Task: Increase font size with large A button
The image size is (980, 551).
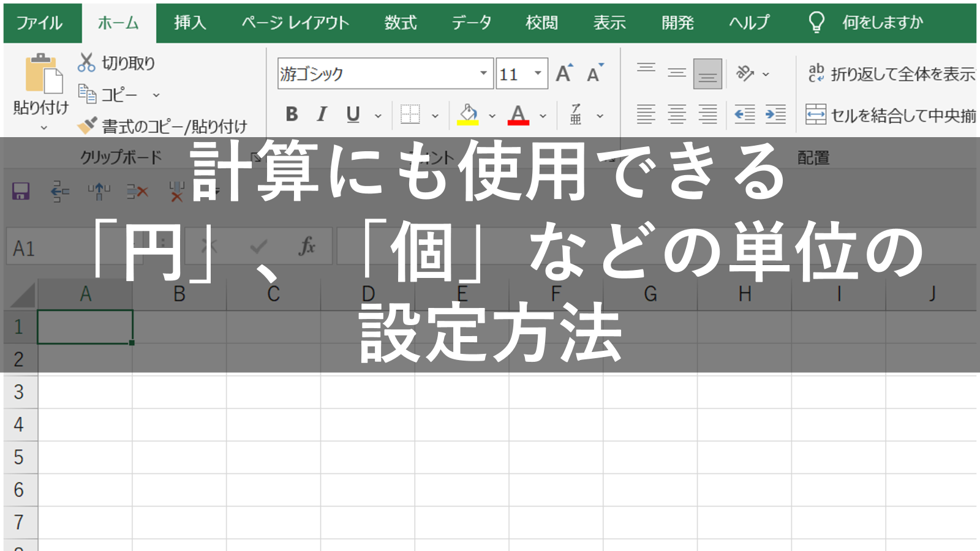Action: click(564, 73)
